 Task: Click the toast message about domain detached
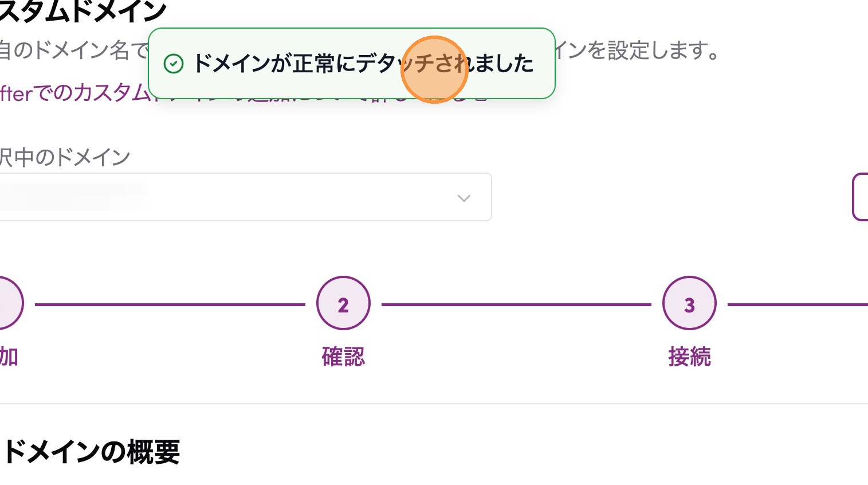tap(363, 64)
